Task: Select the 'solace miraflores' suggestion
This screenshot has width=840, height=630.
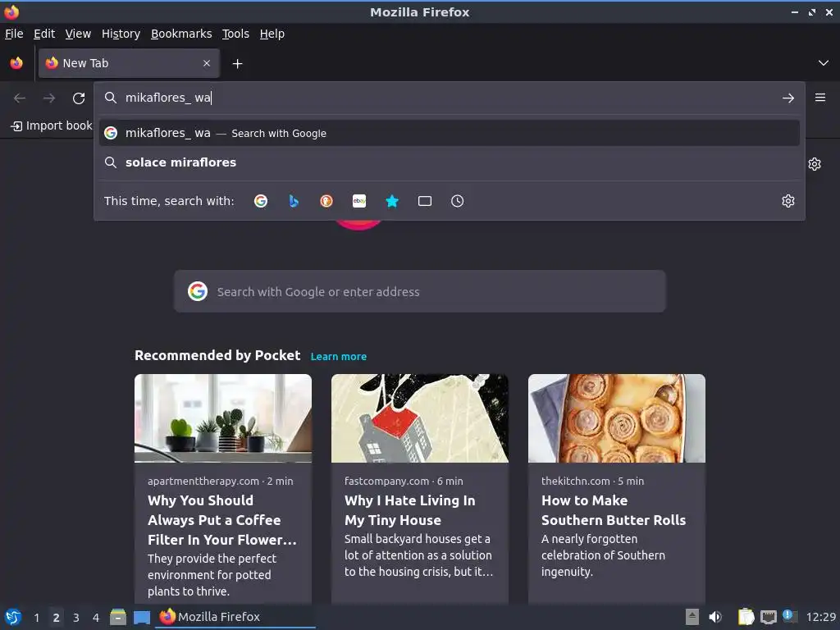Action: [449, 162]
